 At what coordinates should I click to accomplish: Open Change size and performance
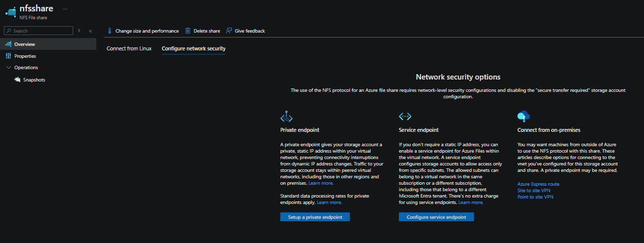(143, 31)
